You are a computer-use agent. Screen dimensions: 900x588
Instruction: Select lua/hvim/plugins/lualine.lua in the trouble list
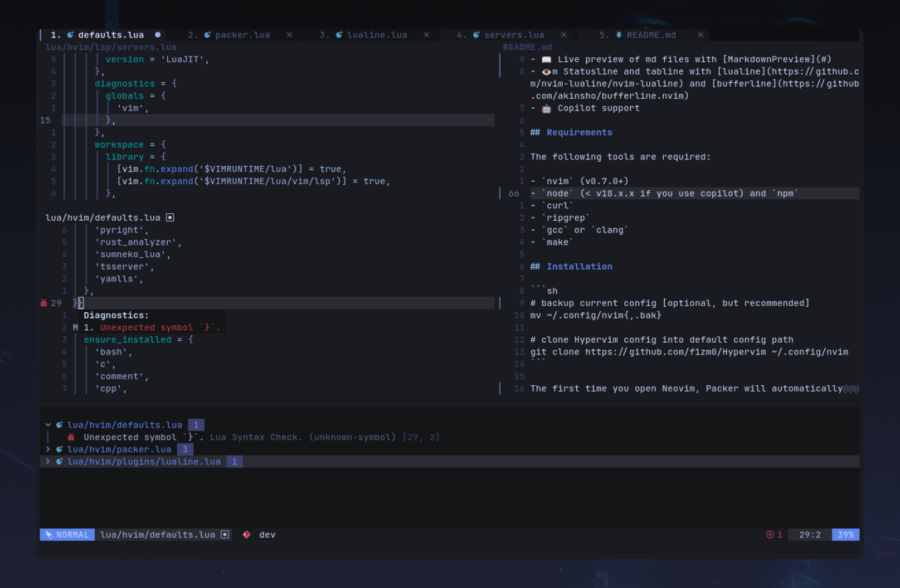[143, 461]
